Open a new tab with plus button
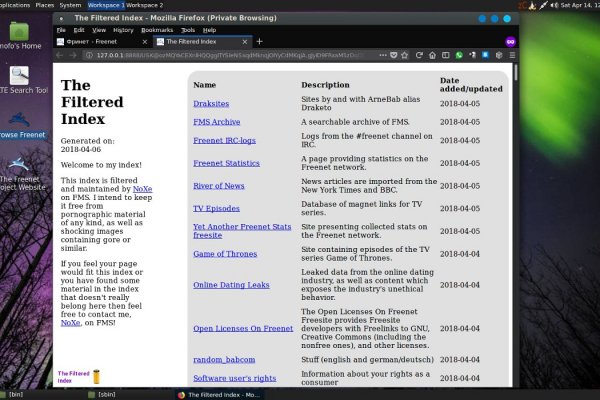600x400 pixels. 260,42
